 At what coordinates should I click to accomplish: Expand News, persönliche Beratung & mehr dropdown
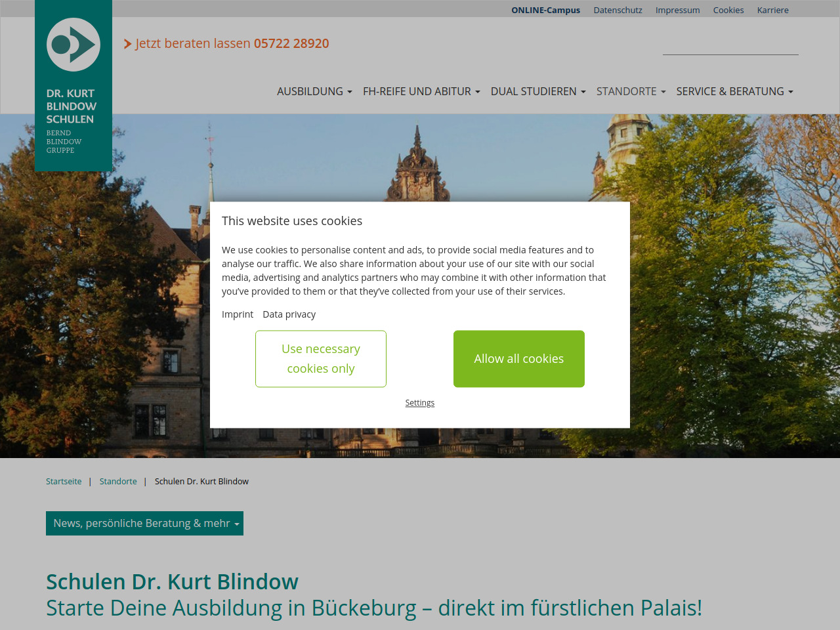(x=144, y=523)
